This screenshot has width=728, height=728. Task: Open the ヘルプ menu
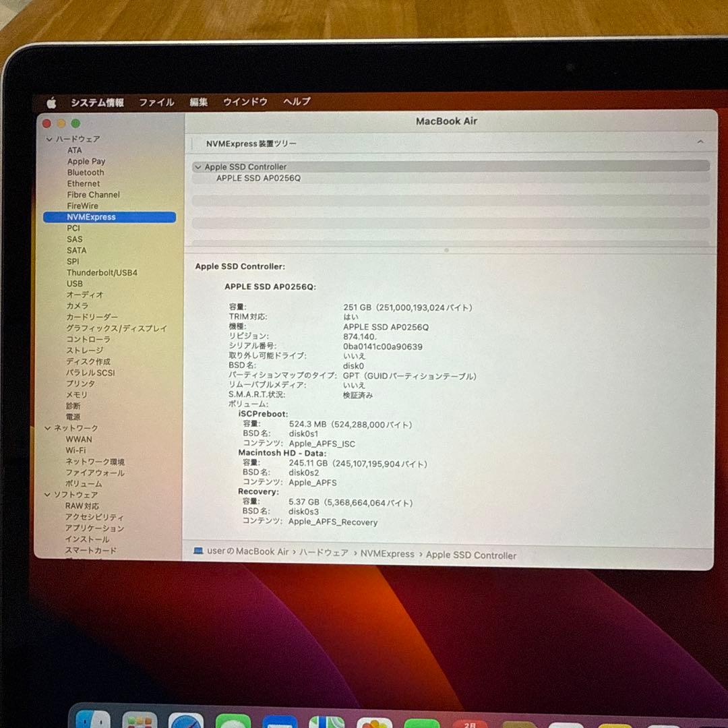[x=297, y=101]
